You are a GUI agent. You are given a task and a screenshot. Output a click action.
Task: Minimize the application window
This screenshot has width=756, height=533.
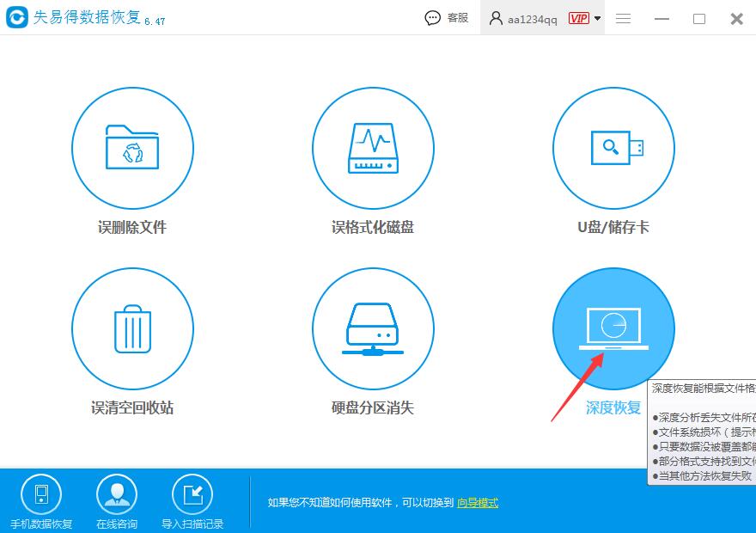[661, 19]
